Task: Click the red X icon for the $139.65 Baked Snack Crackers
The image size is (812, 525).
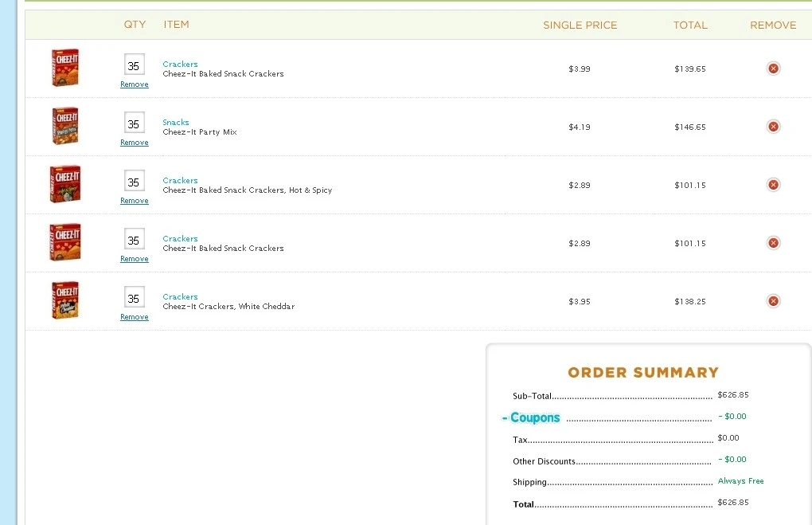Action: [x=773, y=69]
